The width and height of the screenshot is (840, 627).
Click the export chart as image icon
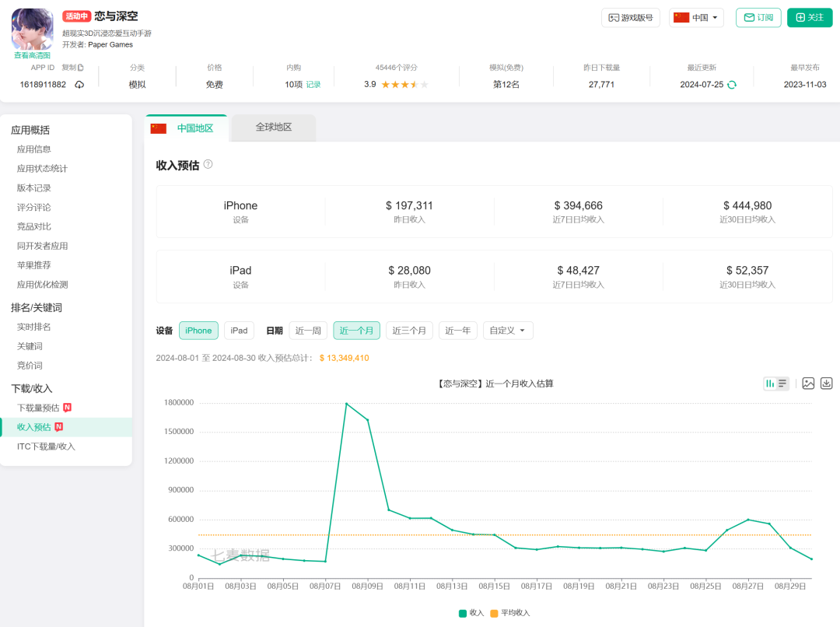[x=807, y=383]
